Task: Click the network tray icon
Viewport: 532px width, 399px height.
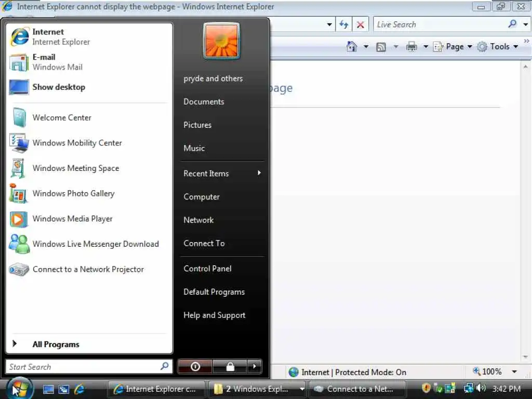Action: [469, 388]
